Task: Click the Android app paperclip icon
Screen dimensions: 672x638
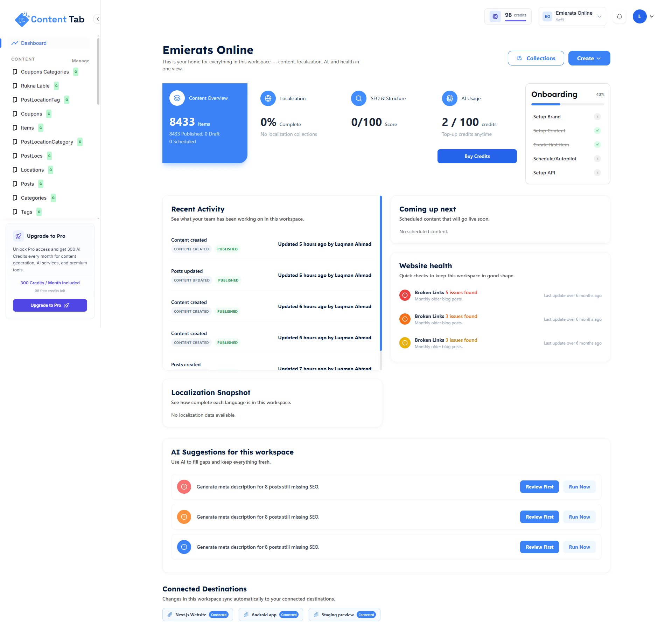Action: (246, 615)
